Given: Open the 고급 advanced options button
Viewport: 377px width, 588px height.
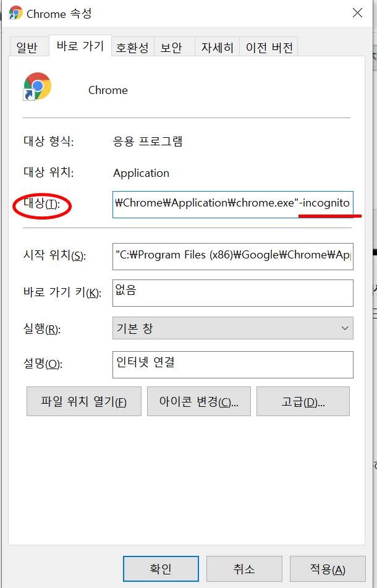Looking at the screenshot, I should click(x=303, y=402).
